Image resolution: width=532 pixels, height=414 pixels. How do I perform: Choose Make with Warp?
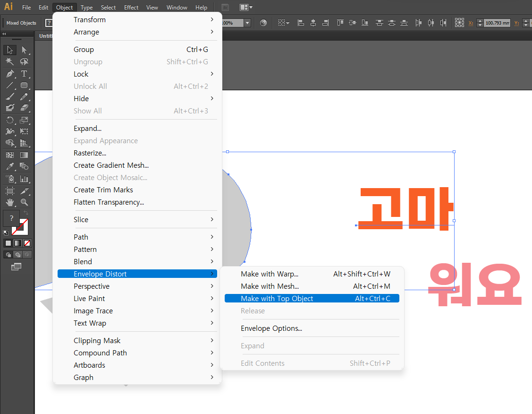tap(312, 274)
